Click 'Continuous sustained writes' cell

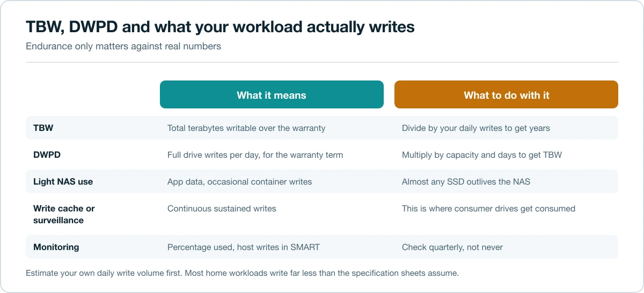pyautogui.click(x=222, y=209)
